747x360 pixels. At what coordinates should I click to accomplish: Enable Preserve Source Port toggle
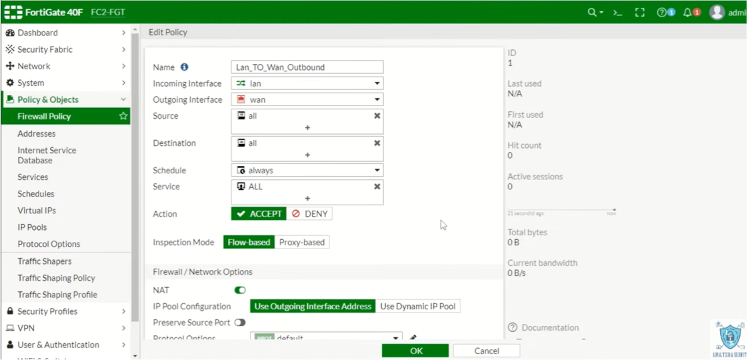click(x=240, y=322)
